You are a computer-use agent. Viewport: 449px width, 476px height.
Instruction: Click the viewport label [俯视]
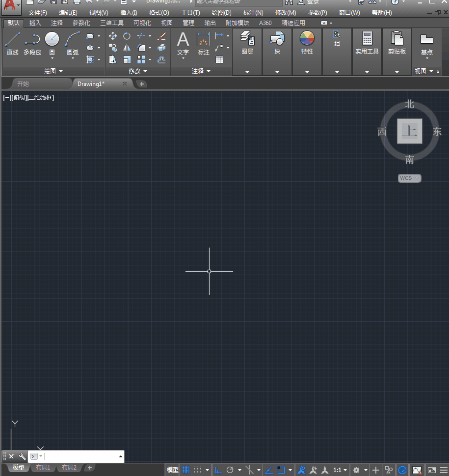(x=19, y=98)
